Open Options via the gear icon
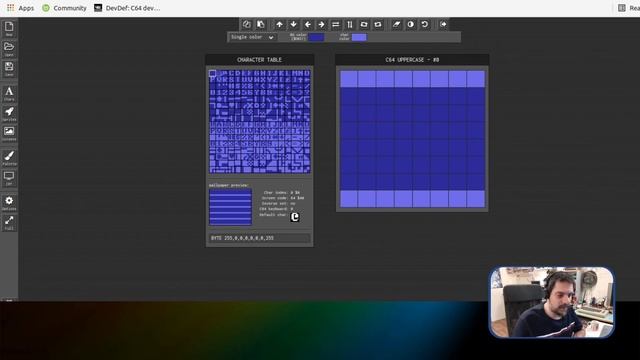 [9, 202]
